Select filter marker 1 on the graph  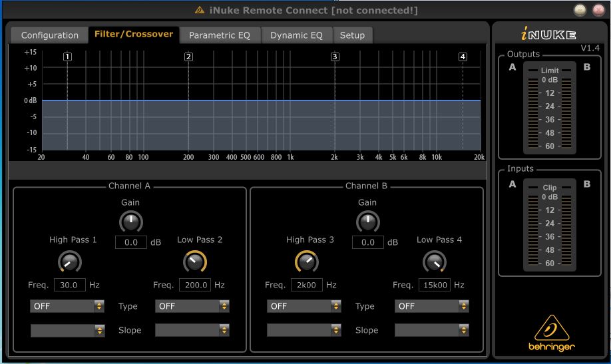coord(67,57)
